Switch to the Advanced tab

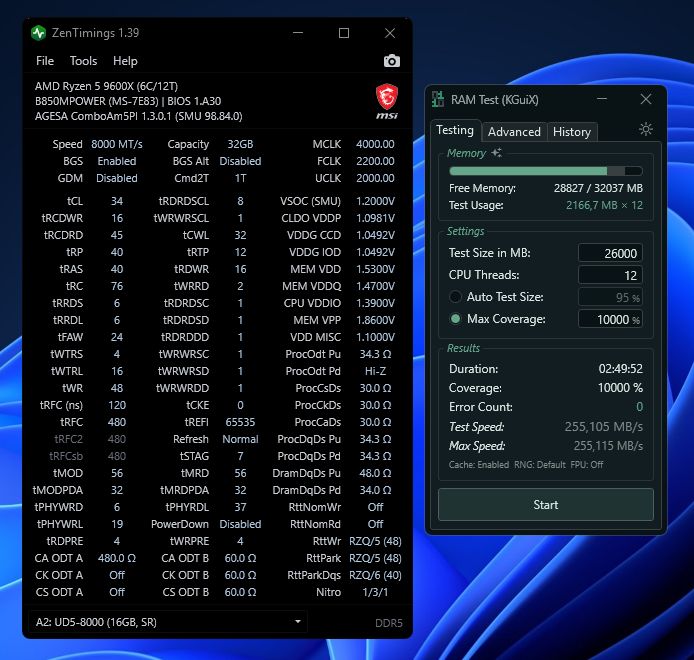(514, 132)
